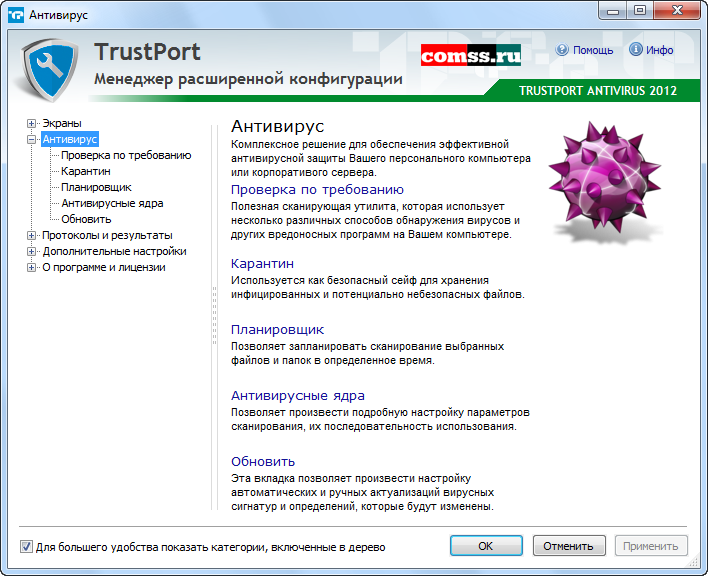
Task: Expand the Протоколы и результаты node
Action: tap(31, 235)
